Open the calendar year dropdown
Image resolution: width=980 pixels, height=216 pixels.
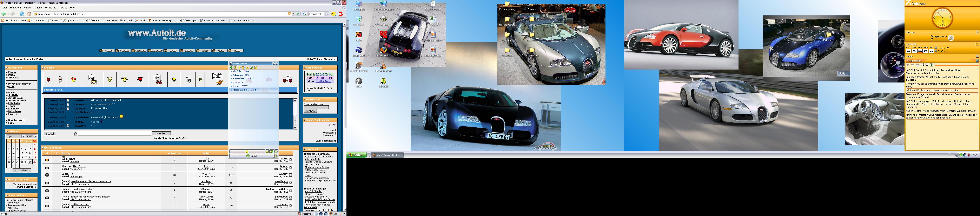tap(31, 136)
